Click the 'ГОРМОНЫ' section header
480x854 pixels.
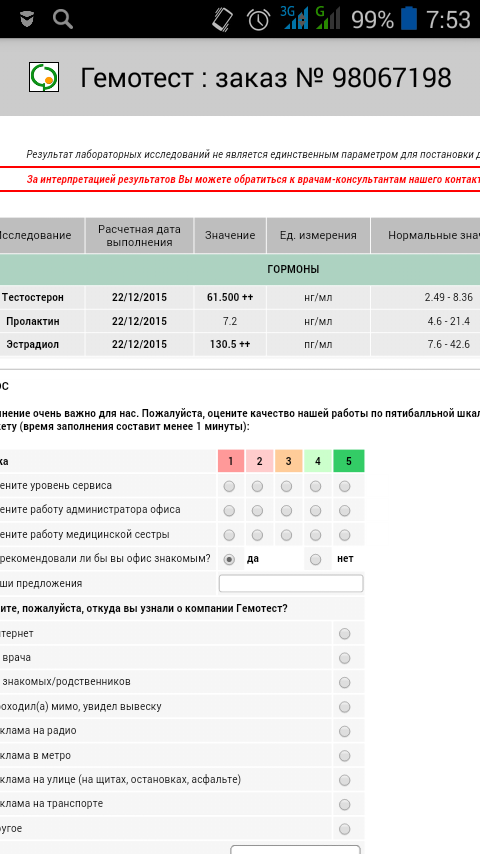[293, 270]
